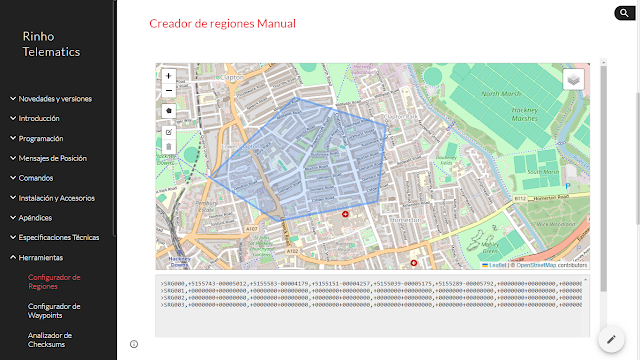Expand Novedades y versiones chevron
Viewport: 640px width, 360px height.
(x=13, y=98)
